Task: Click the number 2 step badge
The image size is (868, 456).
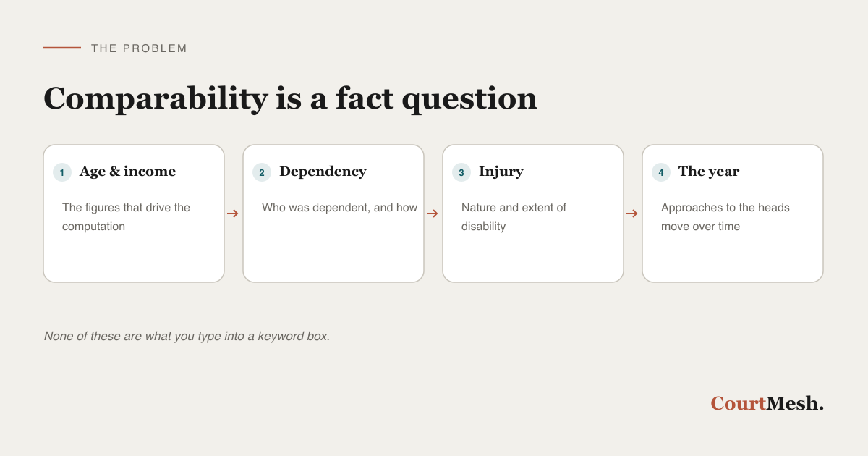Action: click(x=262, y=172)
